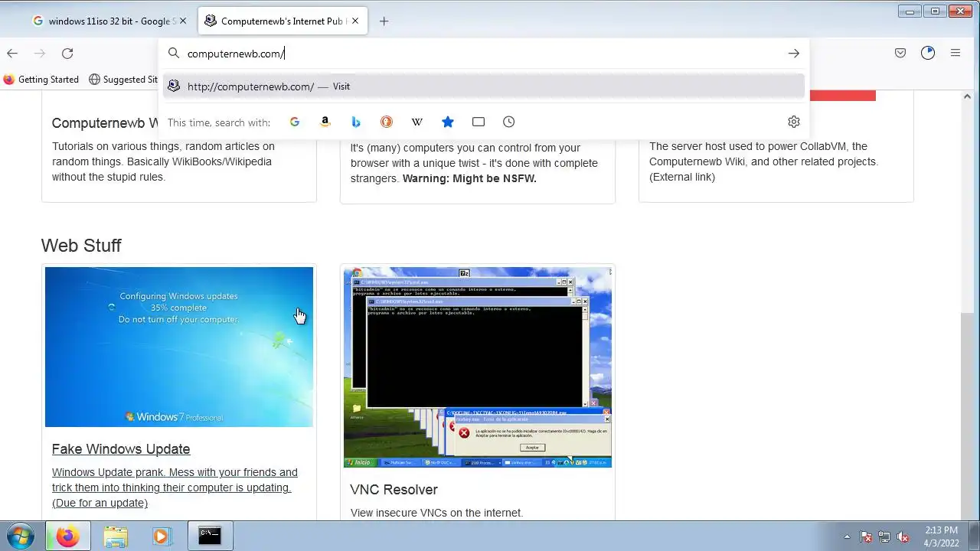Screen dimensions: 980x551
Task: Search with DuckDuckGo one-off icon
Action: [x=387, y=122]
